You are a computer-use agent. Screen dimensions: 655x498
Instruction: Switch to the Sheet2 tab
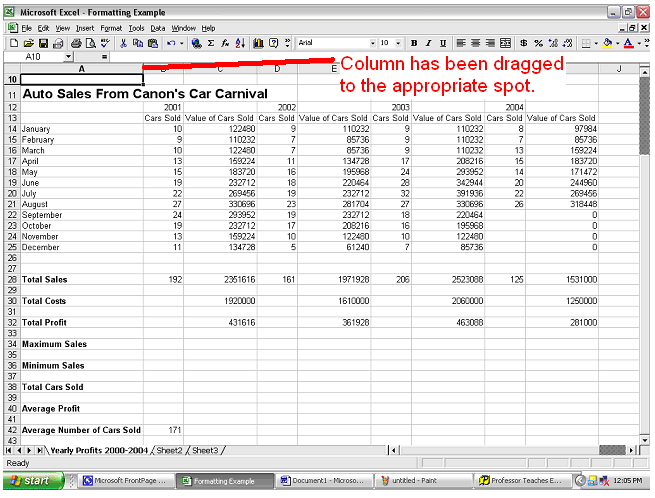pos(171,451)
